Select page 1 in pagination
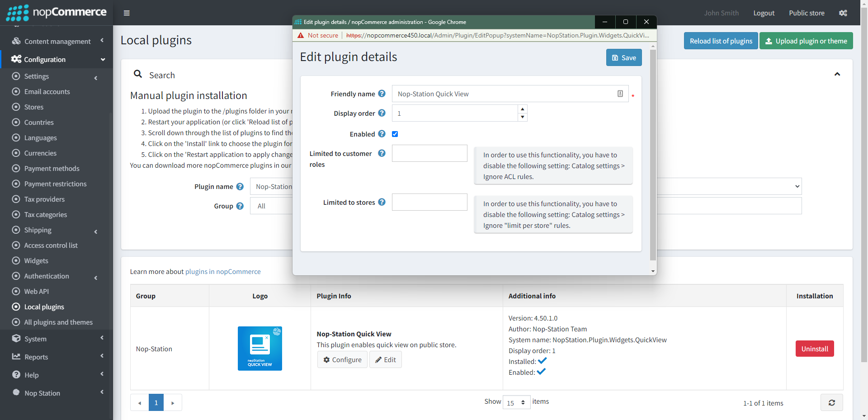 coord(156,402)
